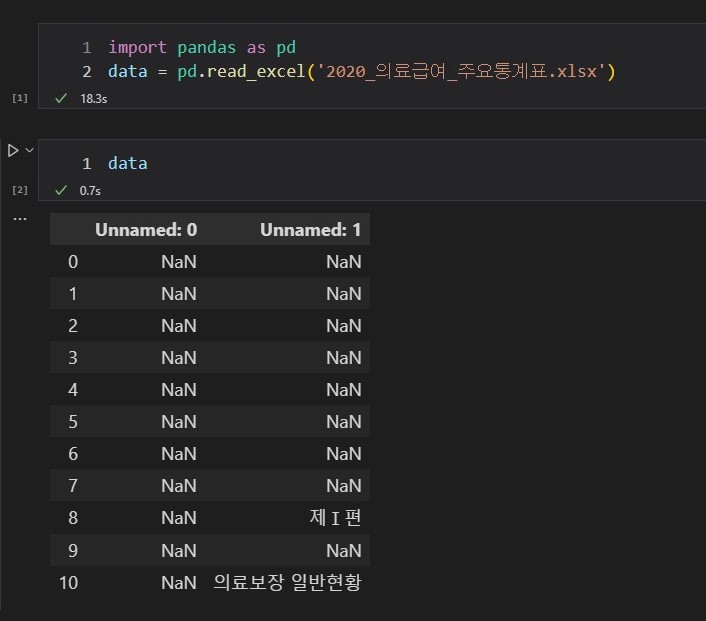This screenshot has height=621, width=706.
Task: Run the 'data' cell with play icon
Action: 13,150
